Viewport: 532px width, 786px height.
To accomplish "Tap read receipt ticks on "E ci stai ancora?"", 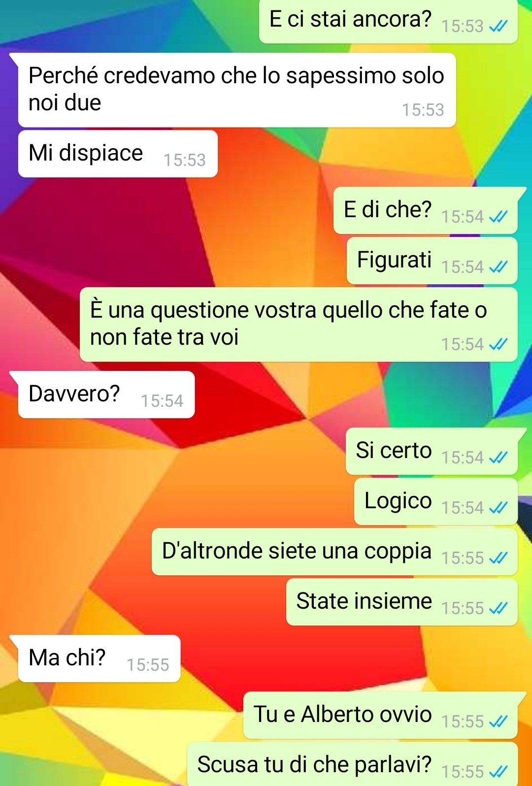I will point(498,26).
